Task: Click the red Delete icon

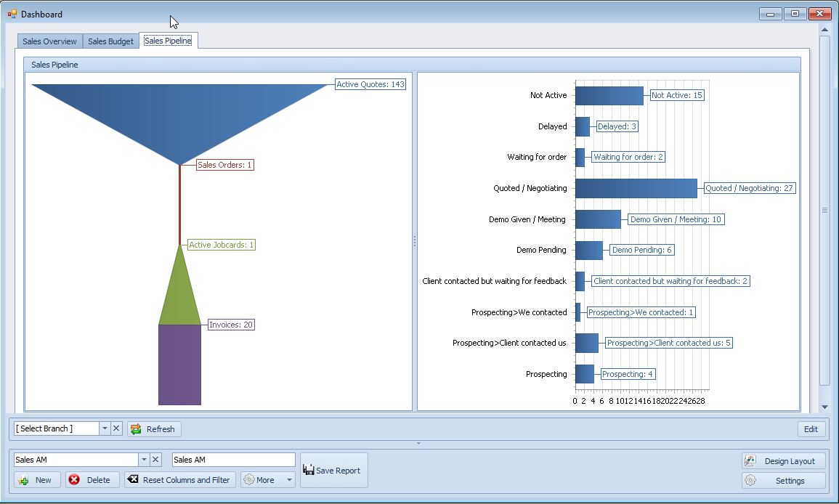Action: tap(75, 479)
